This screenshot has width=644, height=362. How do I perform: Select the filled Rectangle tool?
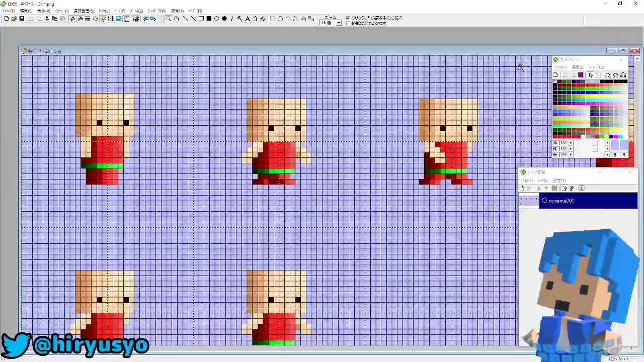coord(209,19)
